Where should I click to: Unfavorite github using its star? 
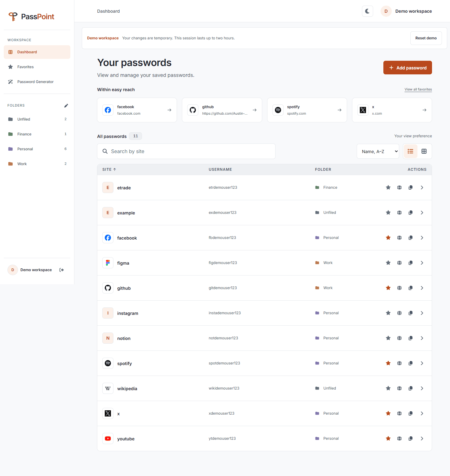coord(388,288)
